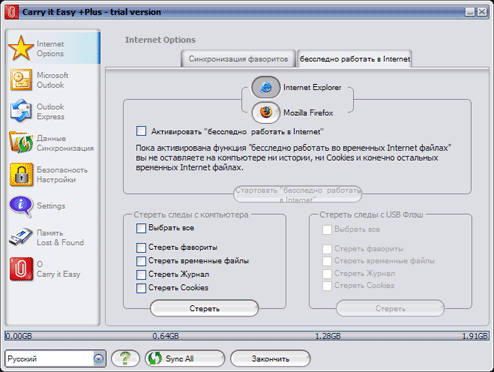Screen dimensions: 494x372
Task: Click the Закончить button
Action: point(270,359)
